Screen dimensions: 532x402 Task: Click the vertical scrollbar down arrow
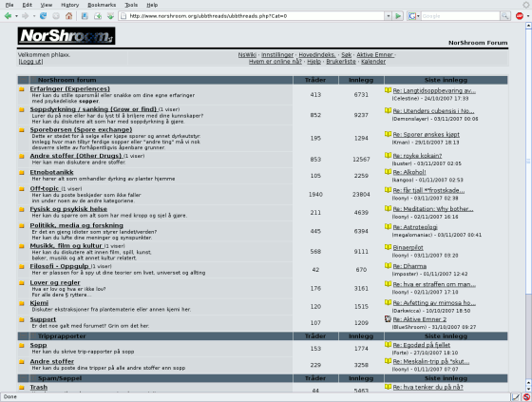528,389
